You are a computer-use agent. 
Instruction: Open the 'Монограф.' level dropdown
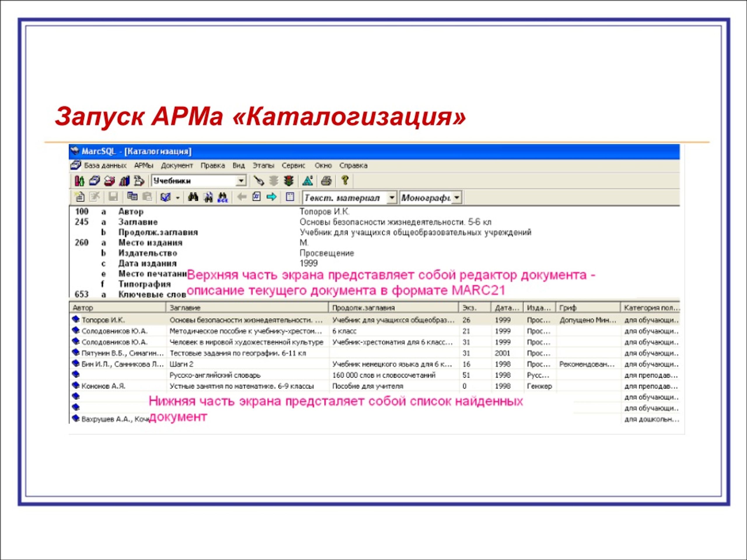click(x=457, y=198)
